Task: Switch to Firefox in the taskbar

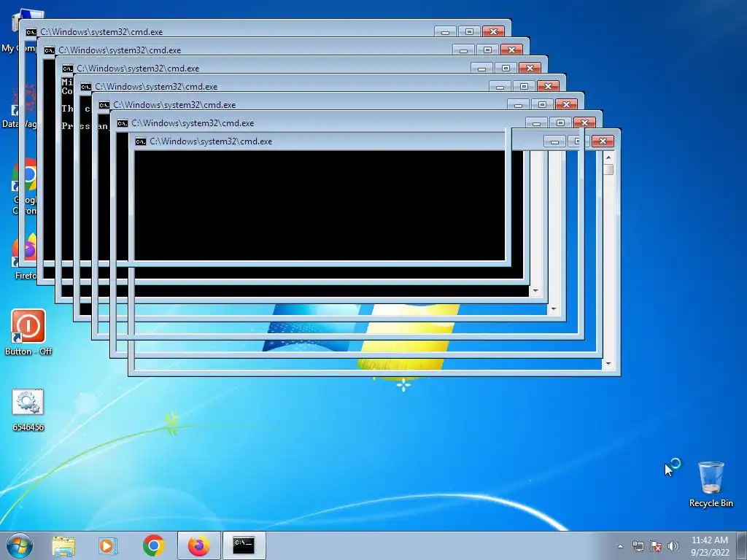Action: coord(198,545)
